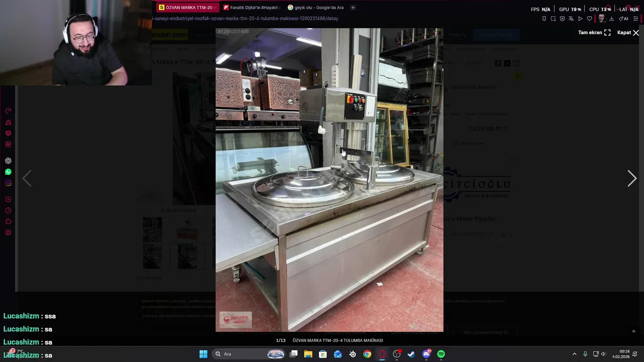The height and width of the screenshot is (362, 644).
Task: Open the Windows Start menu
Action: pyautogui.click(x=203, y=354)
